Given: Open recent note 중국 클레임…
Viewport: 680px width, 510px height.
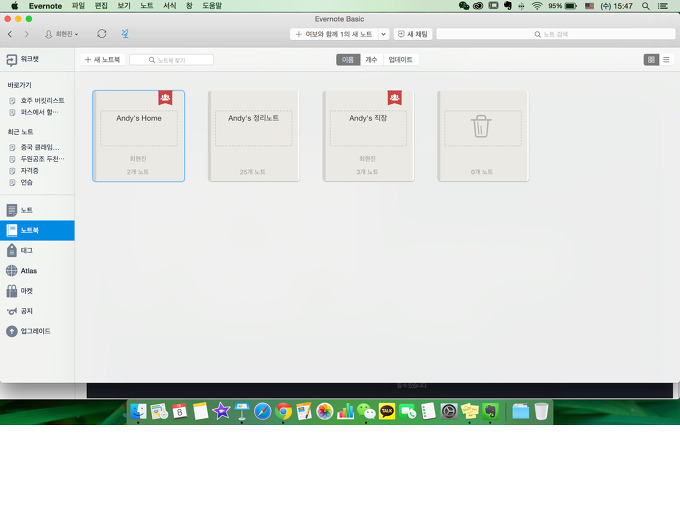Looking at the screenshot, I should [35, 147].
